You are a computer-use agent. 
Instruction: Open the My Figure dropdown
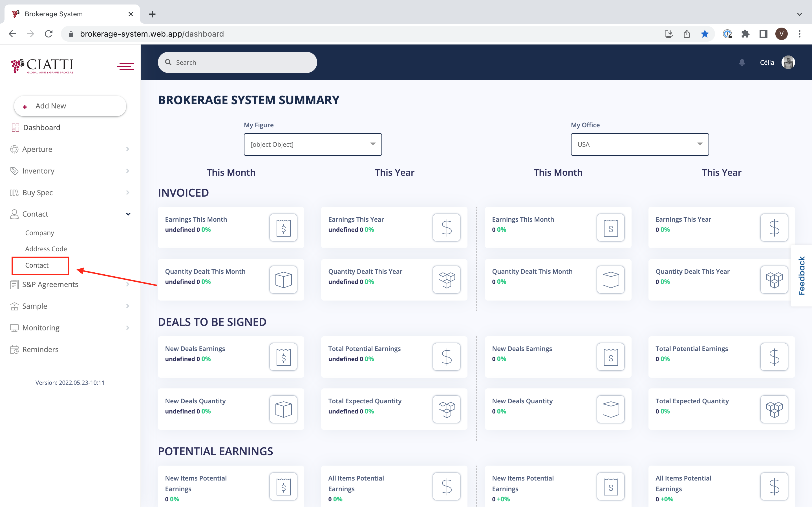(312, 144)
